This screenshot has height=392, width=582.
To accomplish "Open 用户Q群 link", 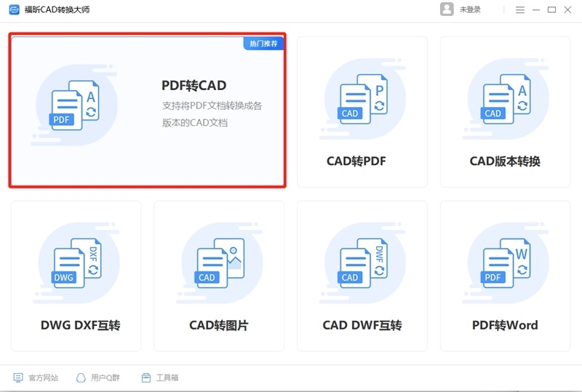I will pyautogui.click(x=98, y=378).
